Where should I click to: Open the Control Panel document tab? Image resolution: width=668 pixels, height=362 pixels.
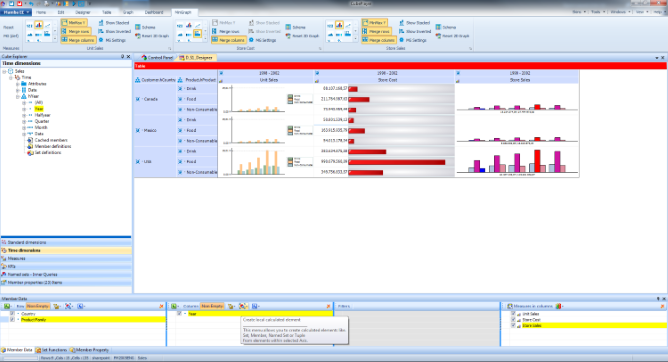pyautogui.click(x=157, y=57)
